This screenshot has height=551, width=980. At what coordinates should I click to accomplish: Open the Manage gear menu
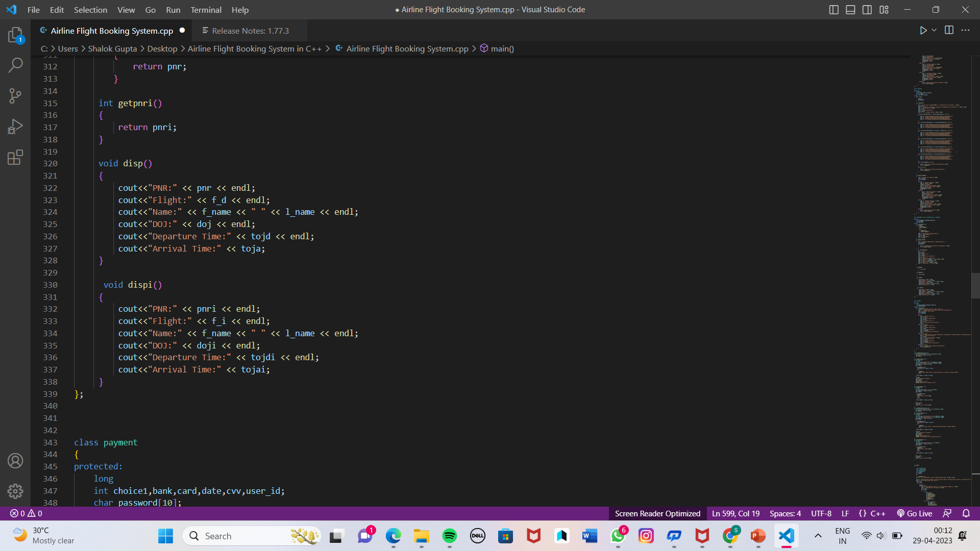(15, 491)
